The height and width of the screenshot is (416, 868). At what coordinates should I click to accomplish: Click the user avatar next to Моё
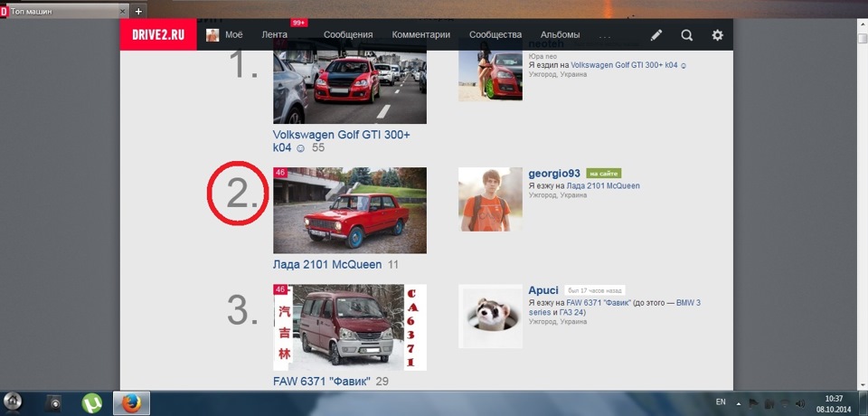point(212,35)
